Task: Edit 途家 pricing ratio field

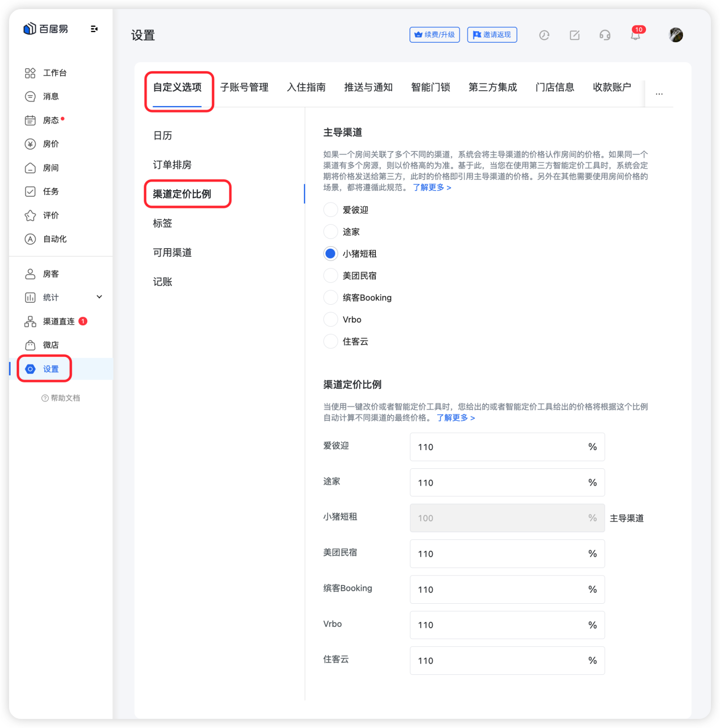Action: (x=507, y=482)
